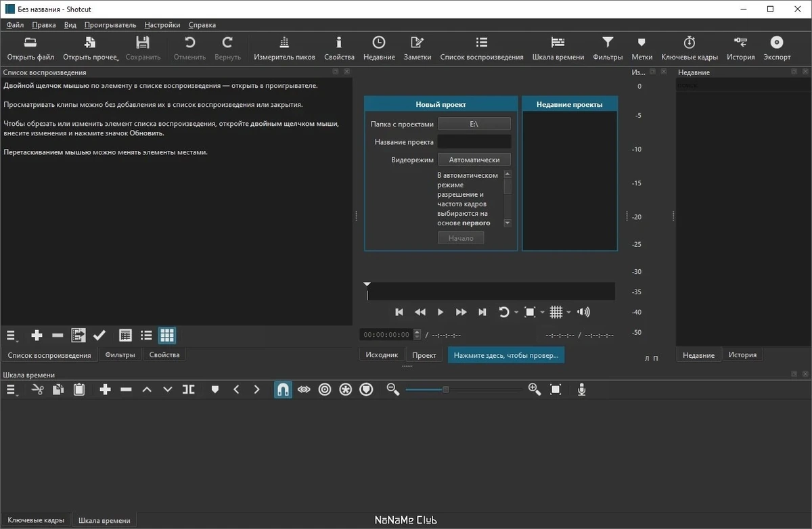Image resolution: width=812 pixels, height=529 pixels.
Task: Open the Видеорежим Автоматически dropdown
Action: pos(474,160)
